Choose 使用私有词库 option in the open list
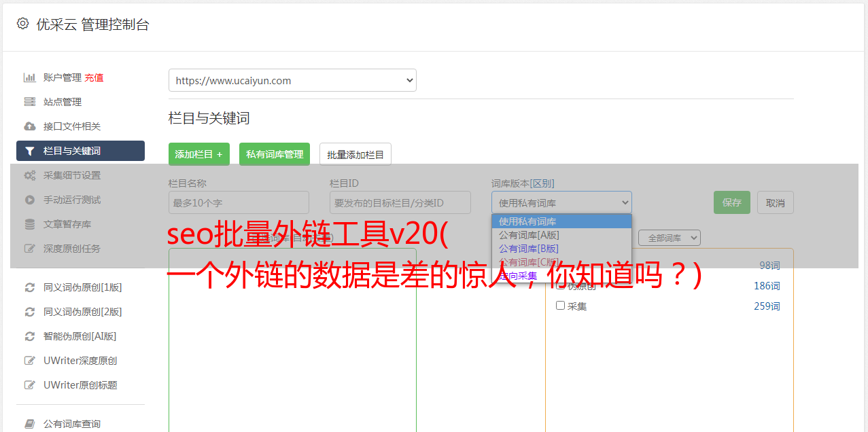The height and width of the screenshot is (432, 868). [x=561, y=221]
